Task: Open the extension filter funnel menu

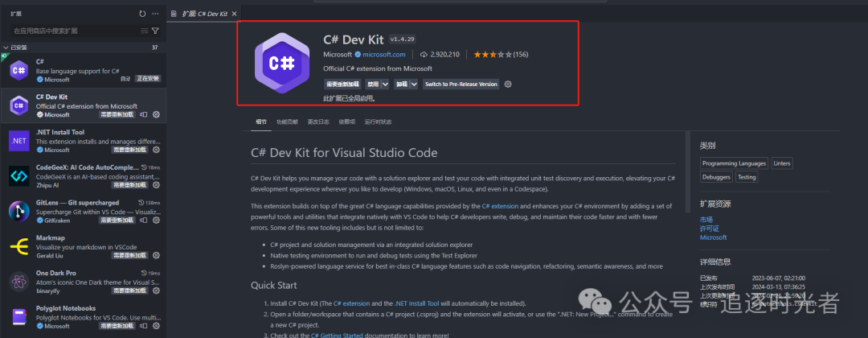Action: click(156, 31)
